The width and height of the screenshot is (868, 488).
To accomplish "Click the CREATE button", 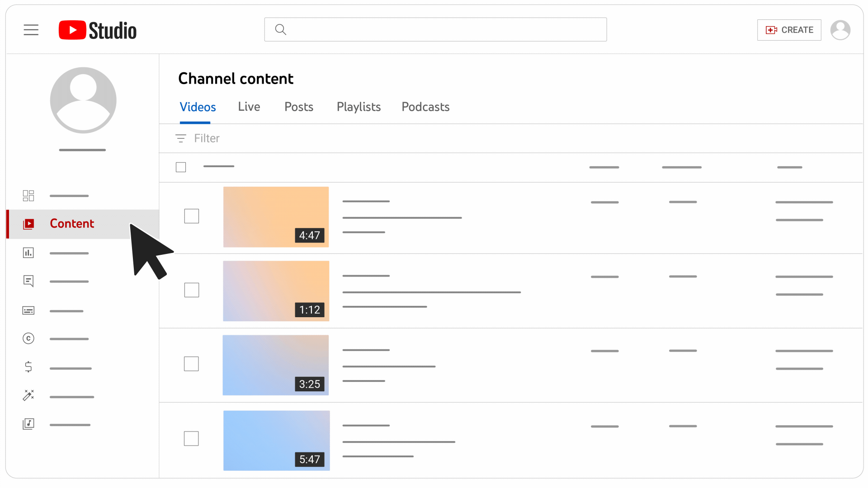I will (x=789, y=29).
